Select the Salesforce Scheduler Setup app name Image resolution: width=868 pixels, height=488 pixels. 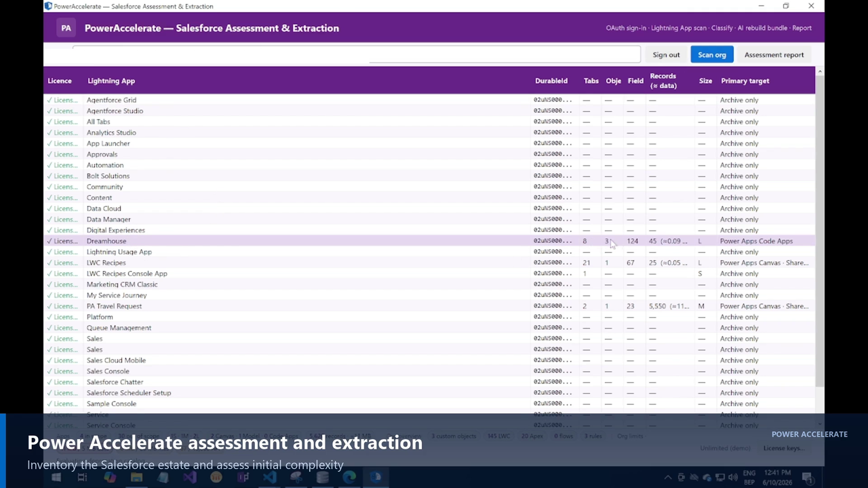point(129,393)
